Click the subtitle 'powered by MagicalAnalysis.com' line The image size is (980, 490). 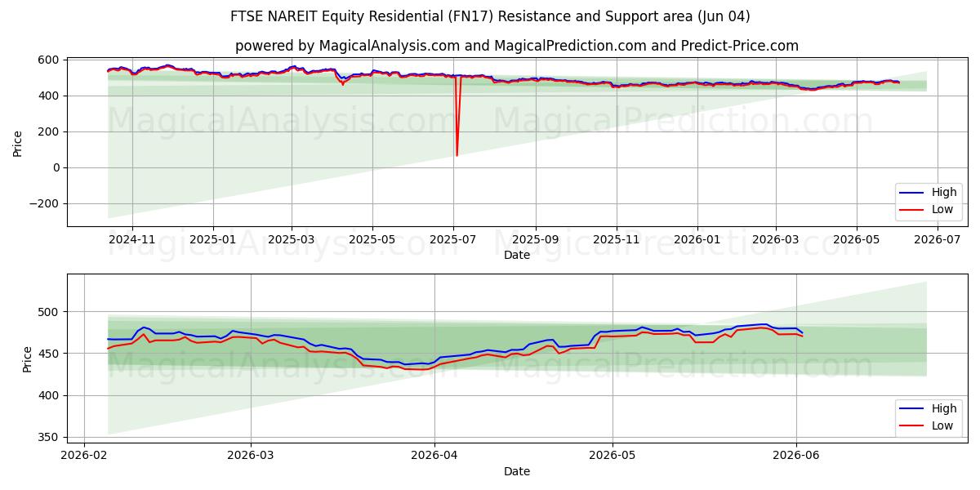(517, 46)
